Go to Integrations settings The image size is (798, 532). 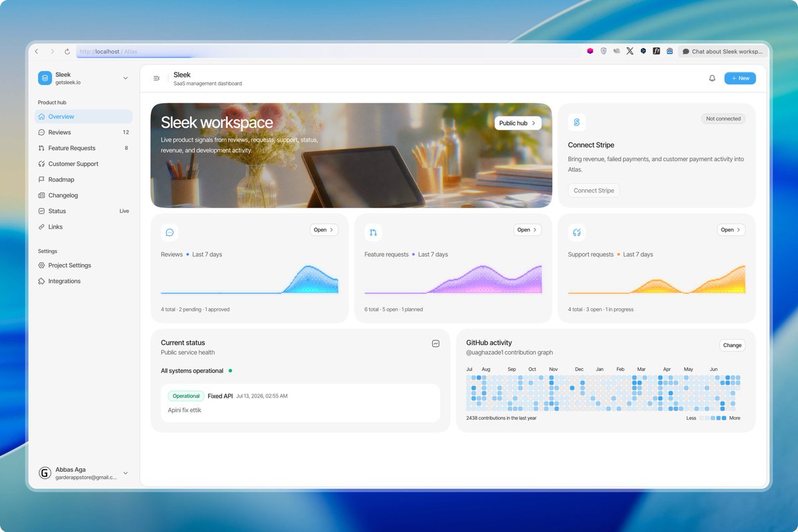click(x=84, y=281)
